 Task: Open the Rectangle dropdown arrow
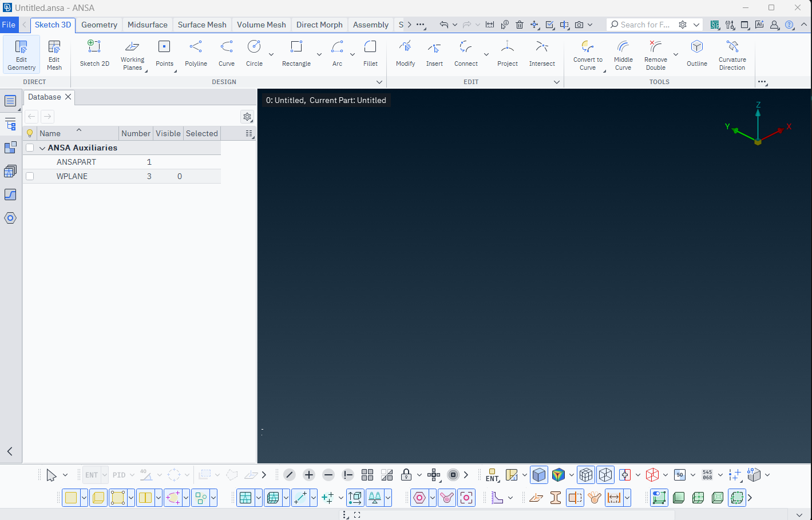pyautogui.click(x=319, y=55)
